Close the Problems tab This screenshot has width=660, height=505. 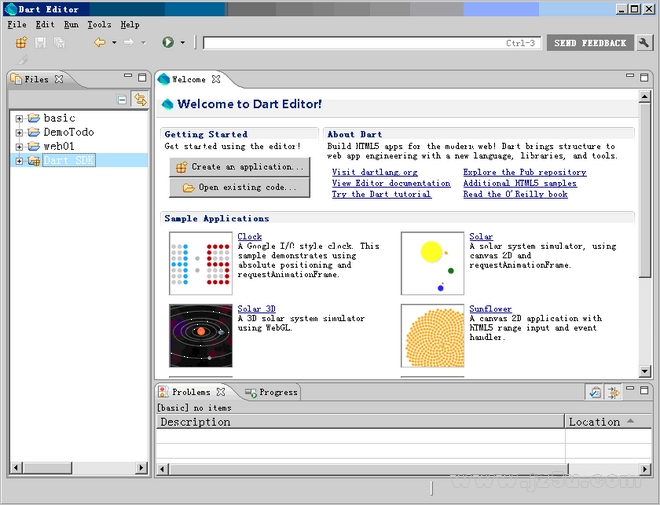(221, 392)
